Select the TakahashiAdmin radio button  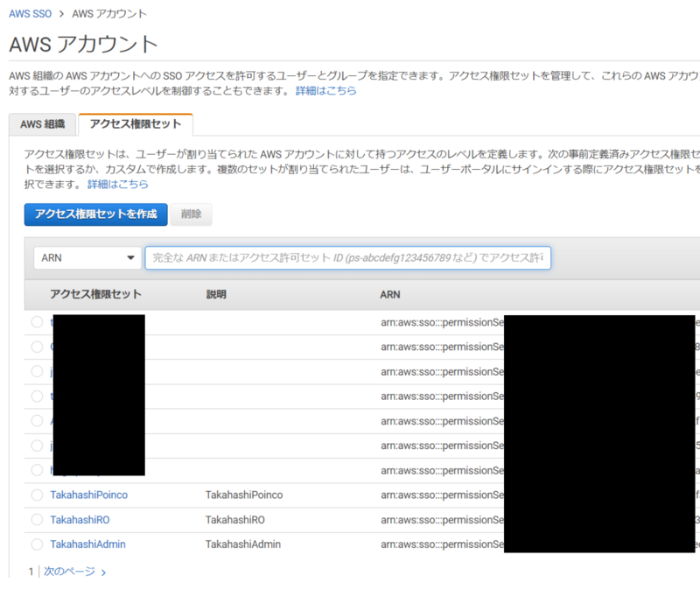pos(37,544)
